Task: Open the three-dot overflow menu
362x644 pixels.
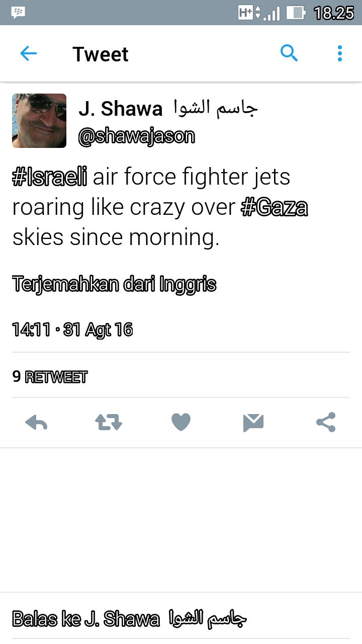Action: click(340, 53)
